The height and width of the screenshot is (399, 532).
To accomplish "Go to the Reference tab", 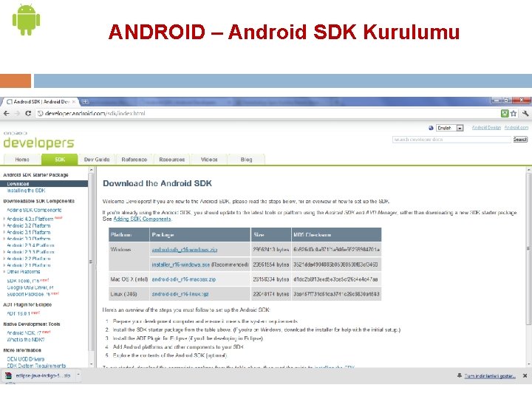I will pyautogui.click(x=134, y=160).
